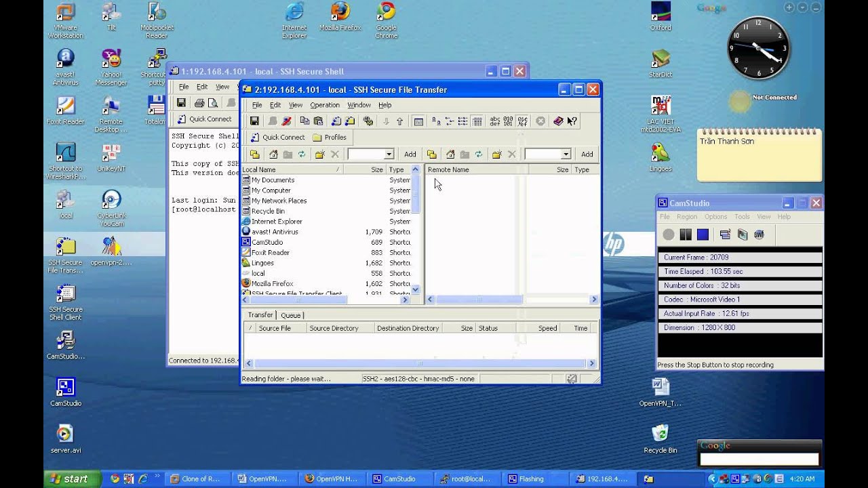Open the Window menu

pyautogui.click(x=359, y=105)
